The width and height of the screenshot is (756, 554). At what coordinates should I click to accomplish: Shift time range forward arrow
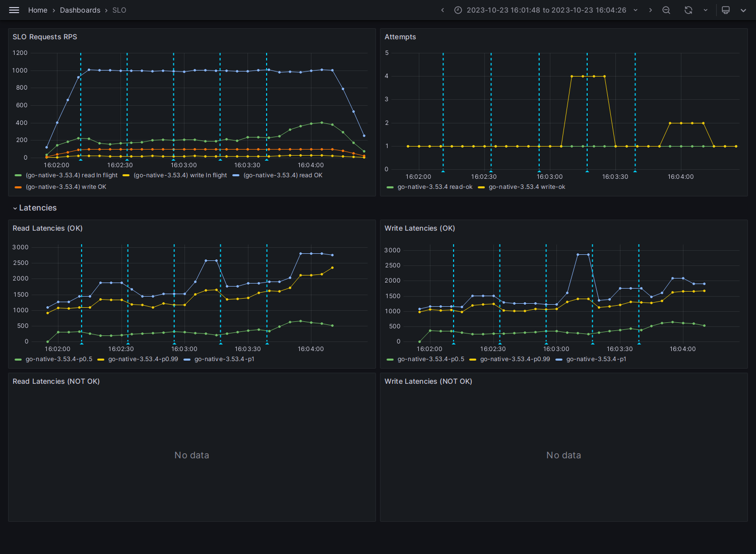(x=650, y=10)
